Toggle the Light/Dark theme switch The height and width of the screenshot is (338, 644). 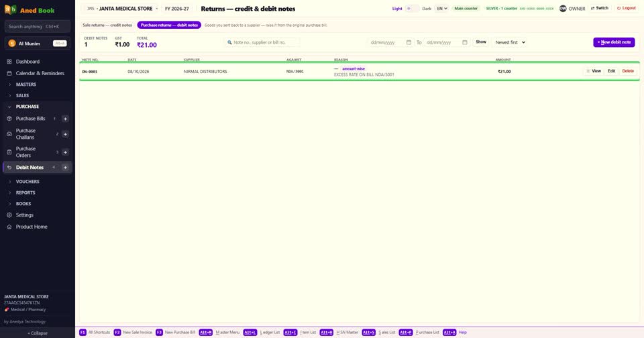[x=412, y=9]
